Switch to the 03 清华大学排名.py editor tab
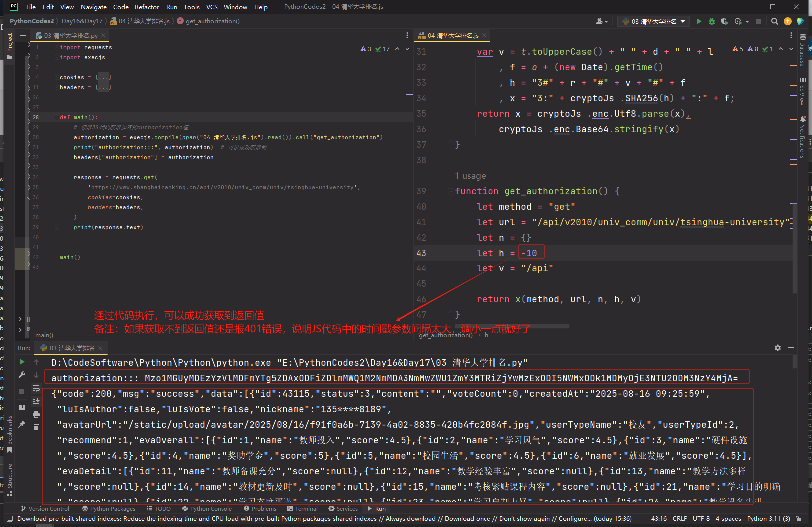This screenshot has height=527, width=812. [71, 35]
